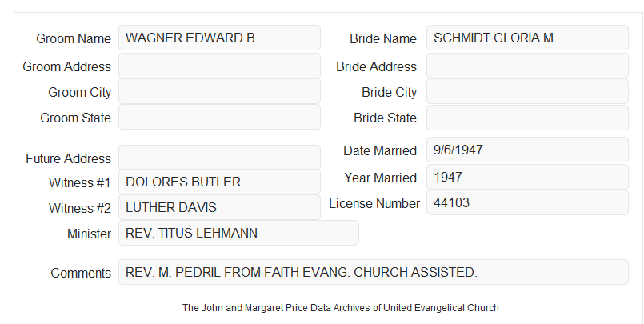Click the empty Bride Address field

pyautogui.click(x=527, y=66)
